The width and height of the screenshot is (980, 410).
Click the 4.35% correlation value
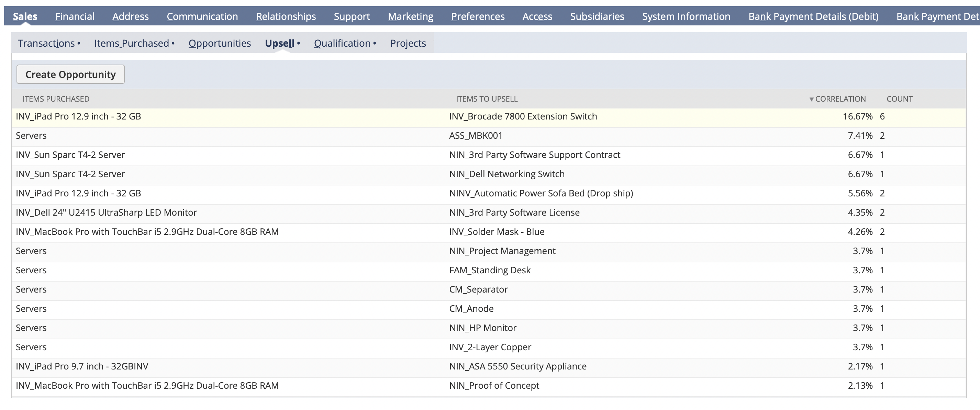click(860, 213)
